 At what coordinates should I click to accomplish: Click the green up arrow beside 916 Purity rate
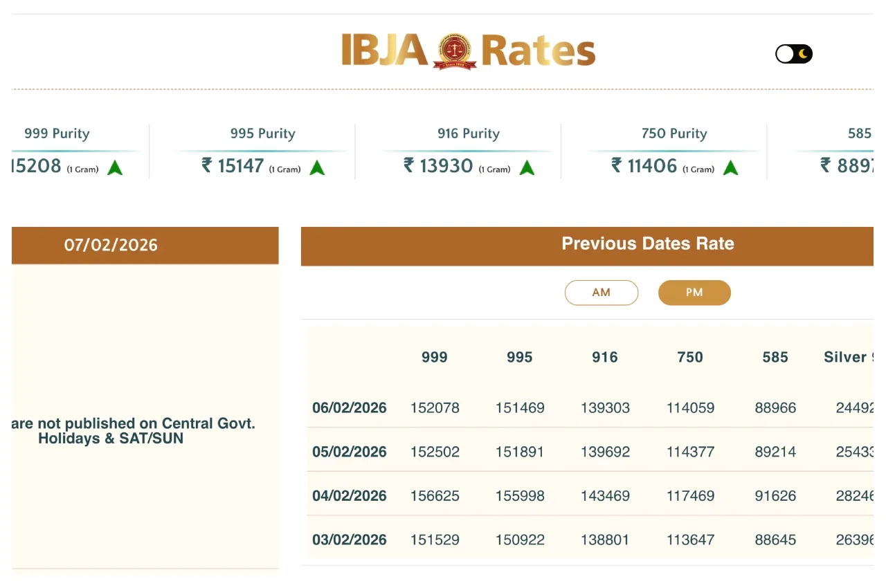click(527, 166)
